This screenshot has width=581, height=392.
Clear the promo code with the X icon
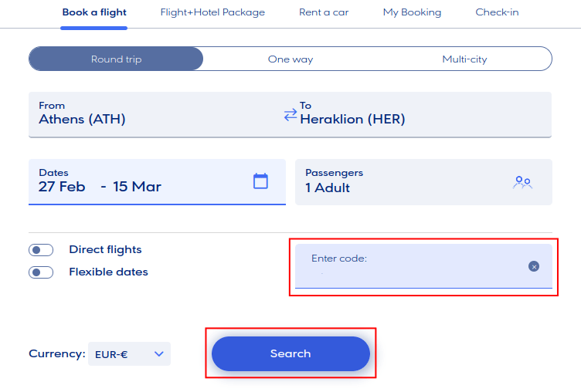click(534, 266)
